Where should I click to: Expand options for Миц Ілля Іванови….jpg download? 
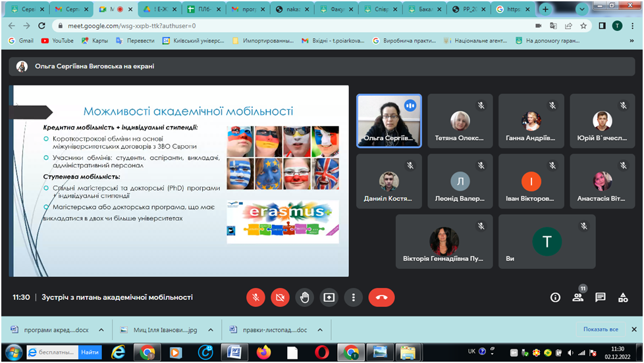(211, 329)
